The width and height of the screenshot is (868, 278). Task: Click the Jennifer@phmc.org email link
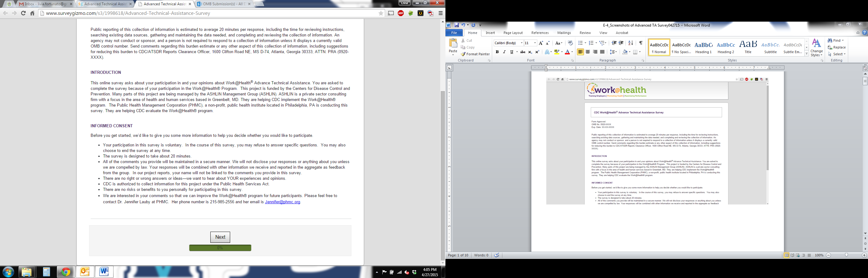tap(282, 202)
